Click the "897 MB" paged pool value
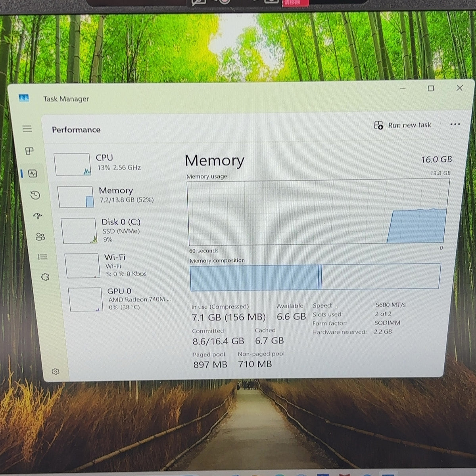476x476 pixels. click(210, 365)
